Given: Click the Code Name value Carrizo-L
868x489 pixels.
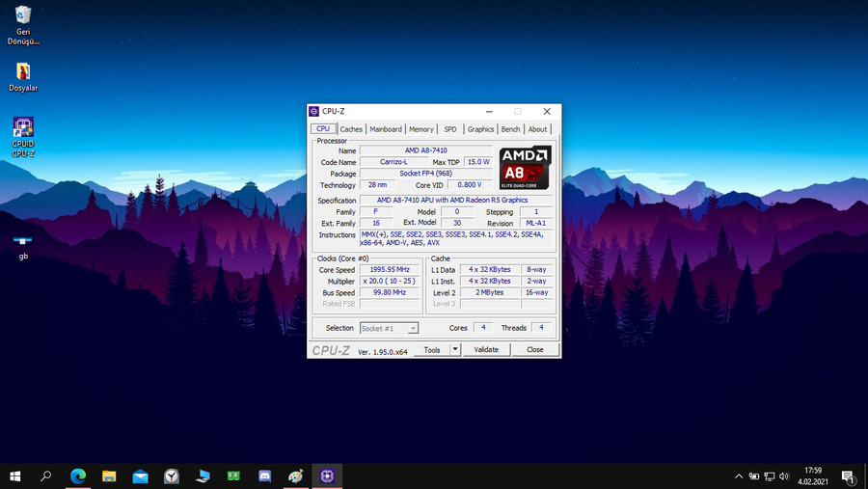Looking at the screenshot, I should coord(393,162).
